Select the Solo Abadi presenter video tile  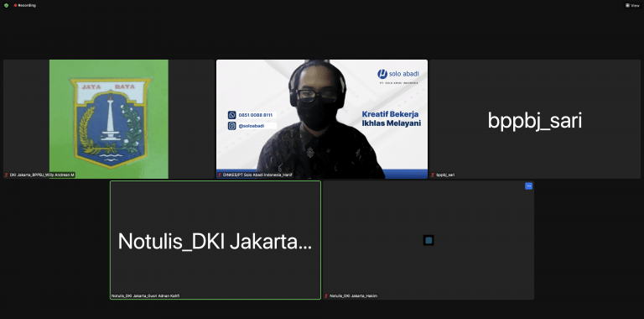(322, 119)
